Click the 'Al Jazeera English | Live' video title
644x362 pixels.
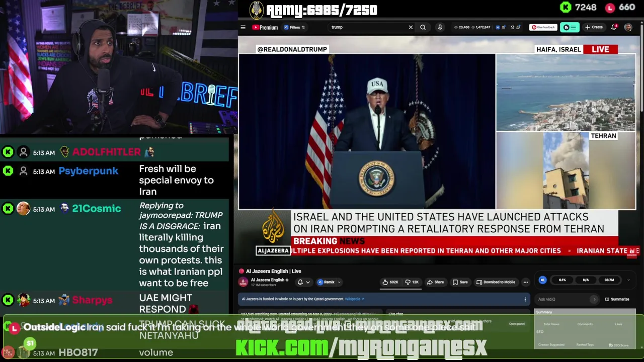(273, 271)
